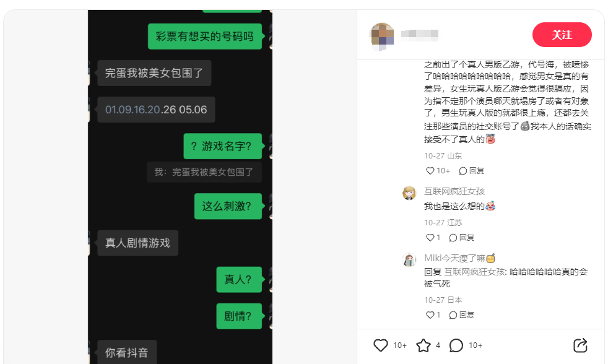Reply to the 10-27 山东 comment
Image resolution: width=608 pixels, height=364 pixels.
pyautogui.click(x=472, y=171)
